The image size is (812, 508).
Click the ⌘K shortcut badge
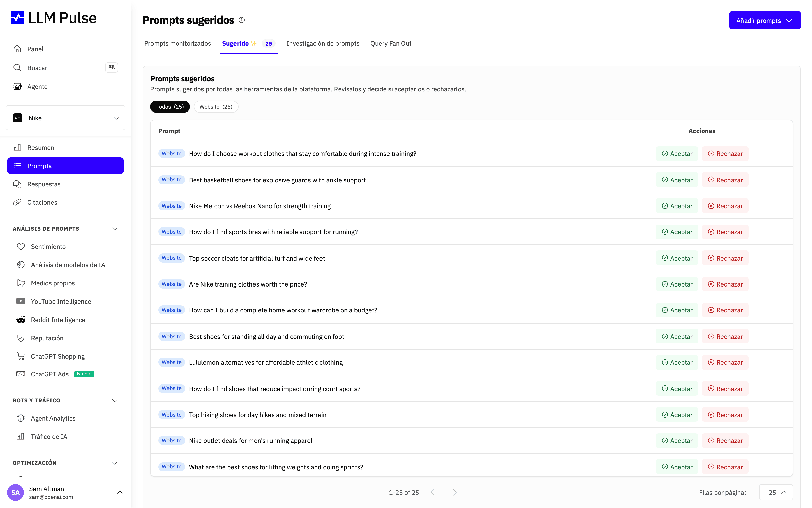112,67
